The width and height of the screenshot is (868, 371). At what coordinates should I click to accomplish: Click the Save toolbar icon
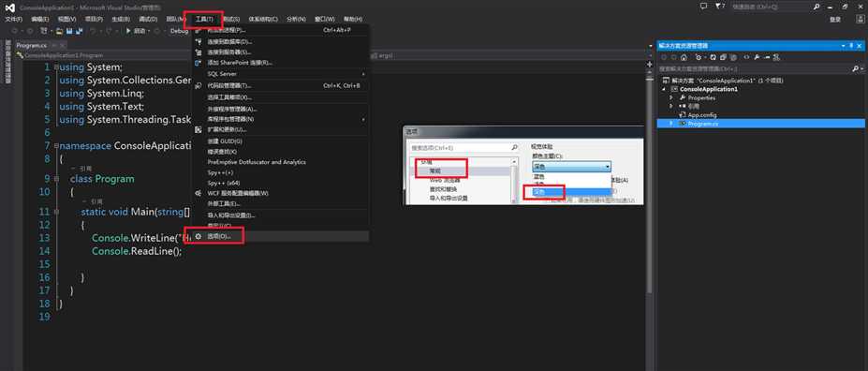point(69,31)
